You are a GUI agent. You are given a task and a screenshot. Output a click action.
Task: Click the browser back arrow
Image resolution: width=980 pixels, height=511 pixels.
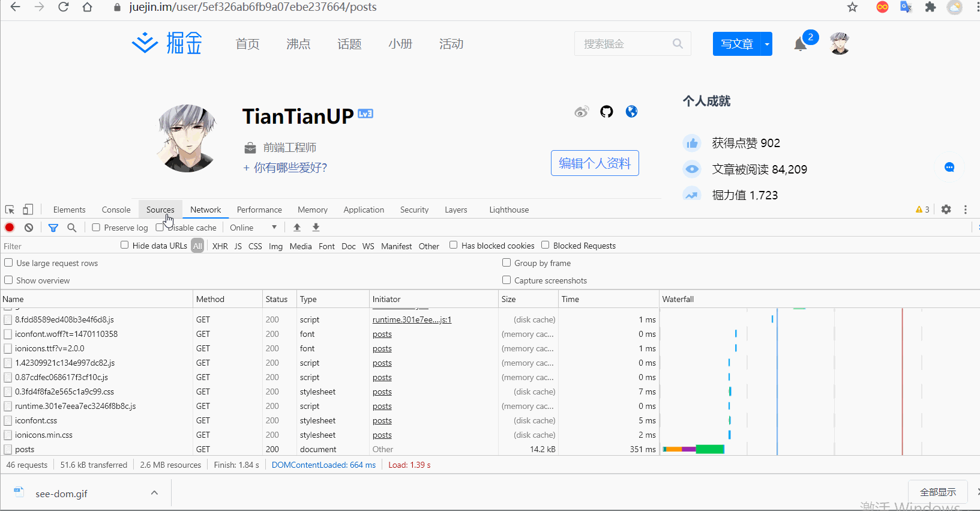16,7
